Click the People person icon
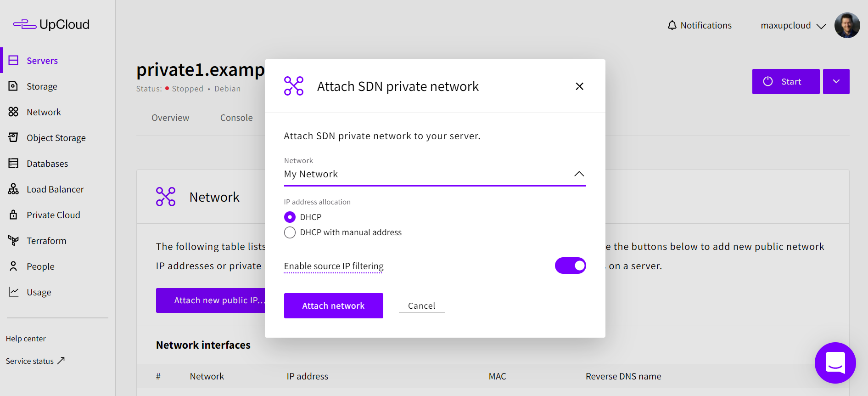The height and width of the screenshot is (396, 868). click(13, 266)
